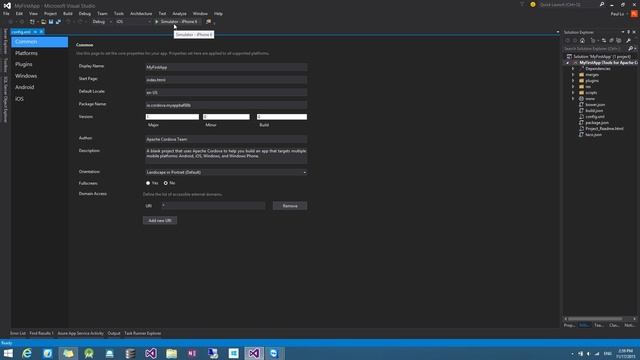Click the Windows Start button
Viewport: 640px width, 360px height.
point(8,353)
